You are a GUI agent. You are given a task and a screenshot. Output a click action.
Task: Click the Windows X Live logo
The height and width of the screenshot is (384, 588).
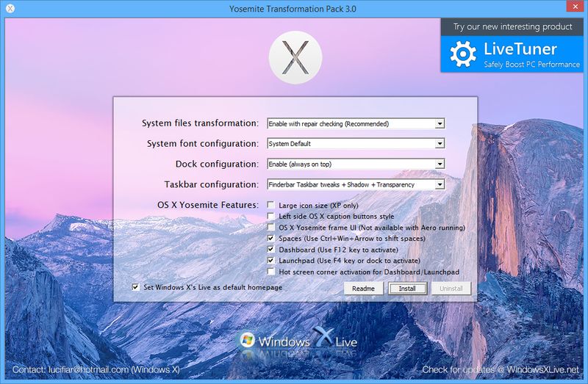click(x=298, y=340)
